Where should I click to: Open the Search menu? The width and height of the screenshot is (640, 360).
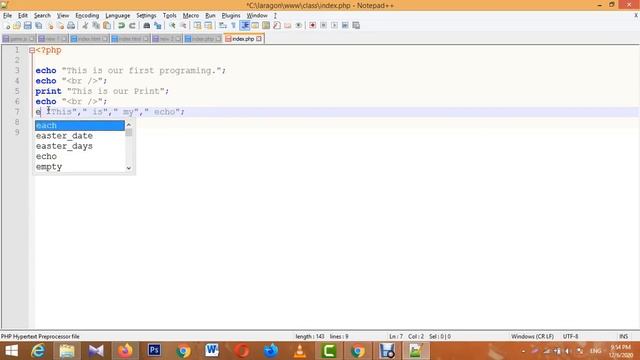(42, 16)
